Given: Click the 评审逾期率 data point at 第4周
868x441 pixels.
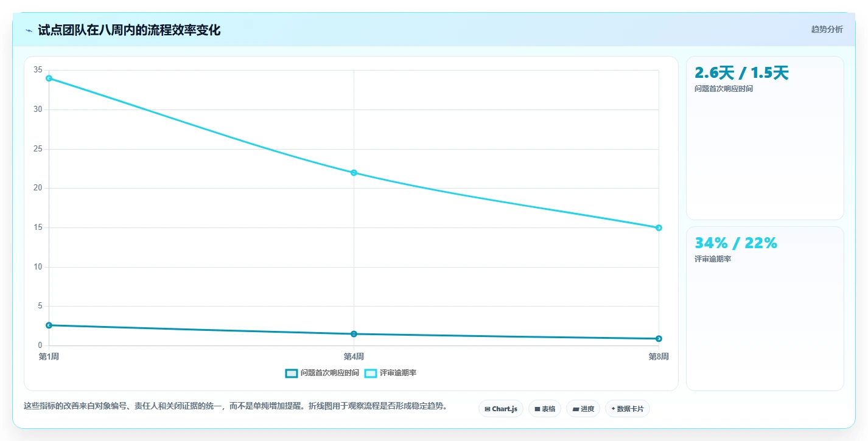Looking at the screenshot, I should pyautogui.click(x=354, y=173).
